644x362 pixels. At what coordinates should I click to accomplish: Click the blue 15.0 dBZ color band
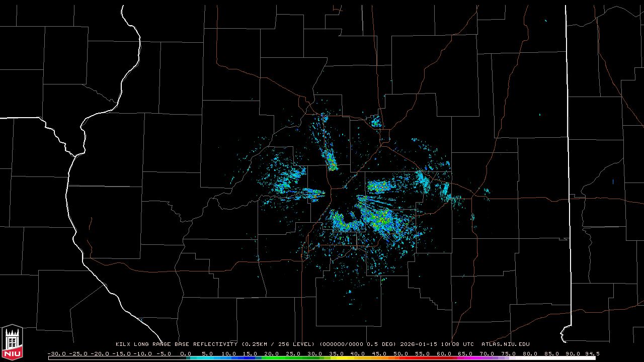[x=250, y=358]
